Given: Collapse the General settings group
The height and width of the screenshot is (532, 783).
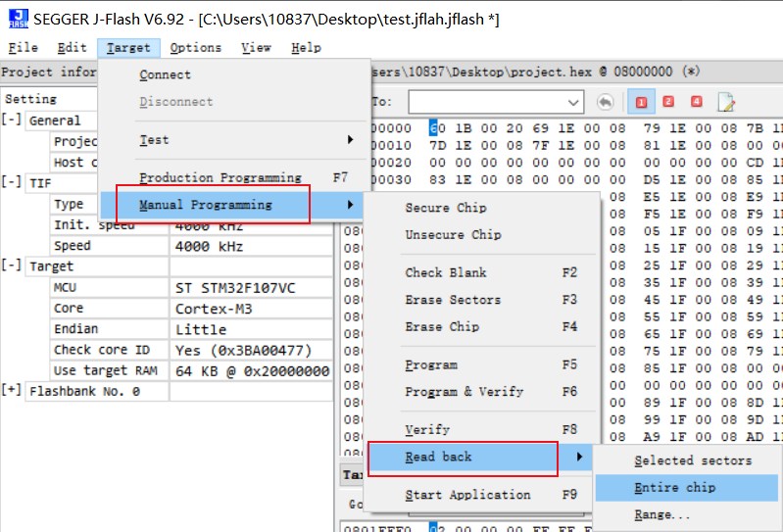Looking at the screenshot, I should tap(11, 120).
